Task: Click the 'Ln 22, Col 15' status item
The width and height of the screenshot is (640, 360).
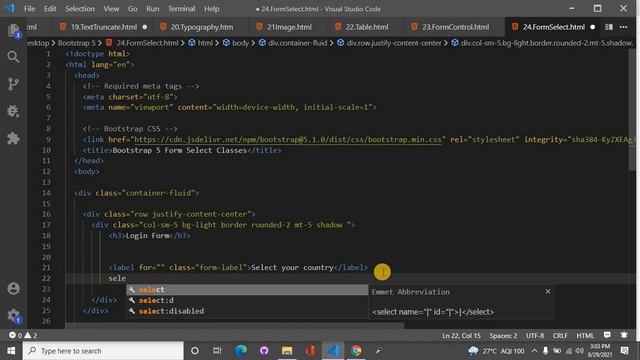Action: click(x=461, y=336)
